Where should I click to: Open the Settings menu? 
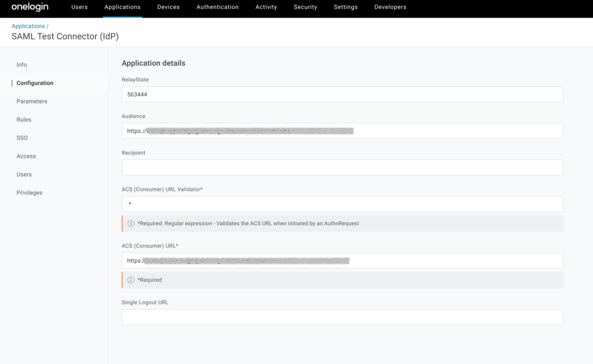(x=346, y=7)
